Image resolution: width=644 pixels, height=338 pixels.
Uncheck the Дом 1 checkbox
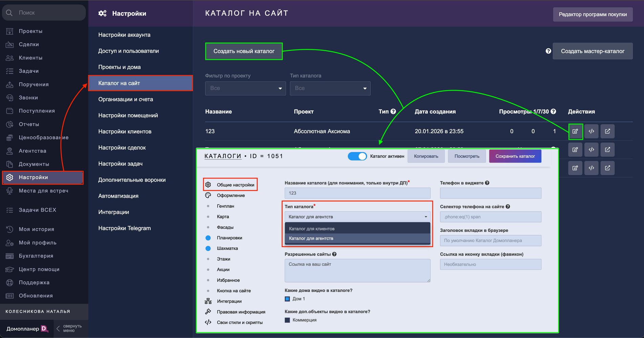[287, 299]
